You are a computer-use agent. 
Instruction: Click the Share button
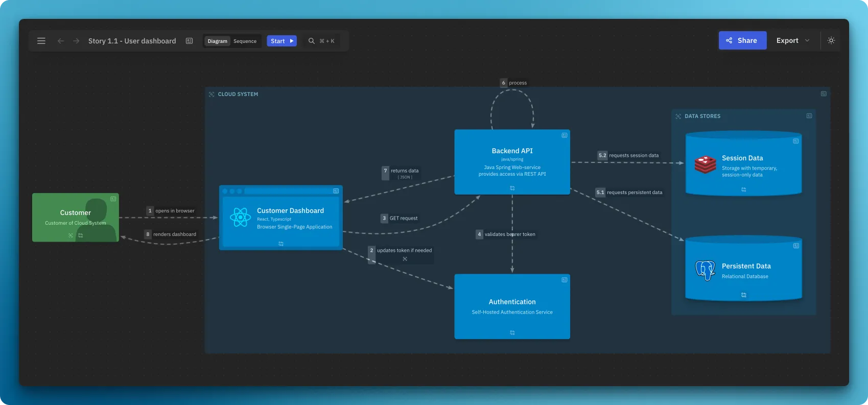742,40
